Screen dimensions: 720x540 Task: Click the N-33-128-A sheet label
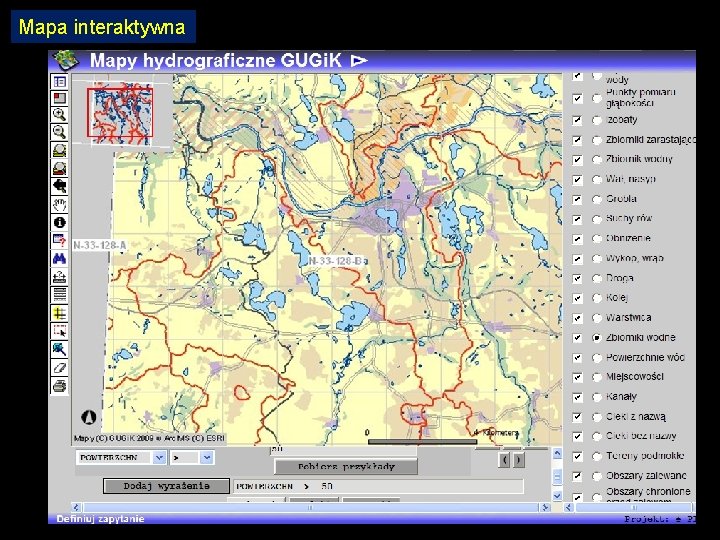[100, 245]
